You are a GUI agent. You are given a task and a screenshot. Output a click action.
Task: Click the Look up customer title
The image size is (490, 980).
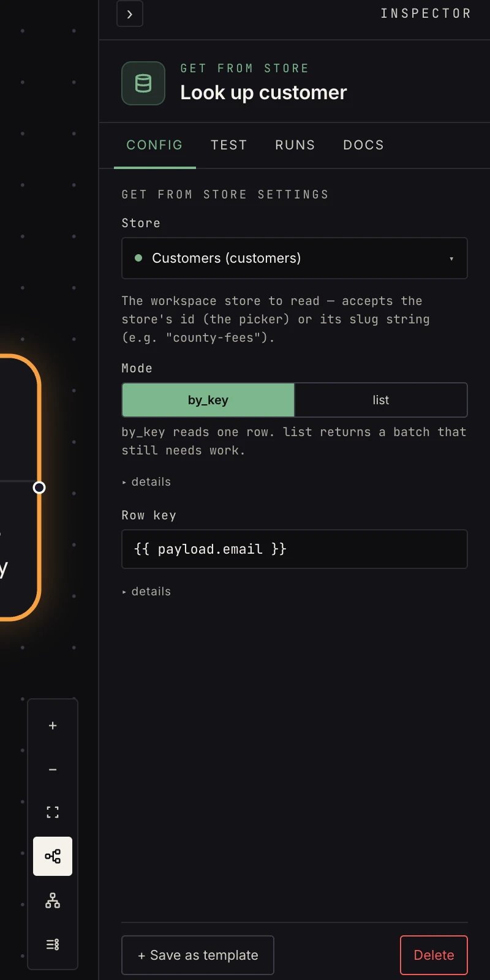[263, 92]
